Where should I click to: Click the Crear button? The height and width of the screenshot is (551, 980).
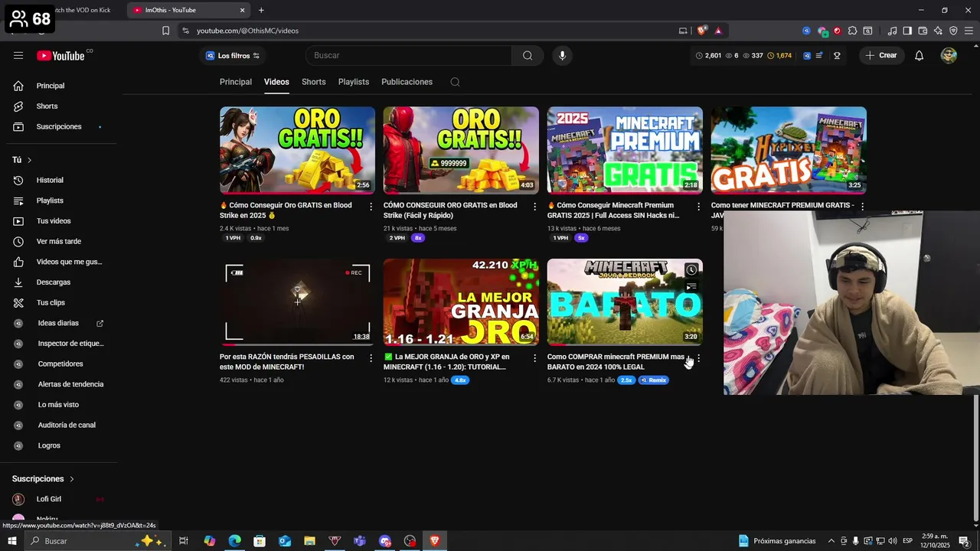(x=881, y=55)
